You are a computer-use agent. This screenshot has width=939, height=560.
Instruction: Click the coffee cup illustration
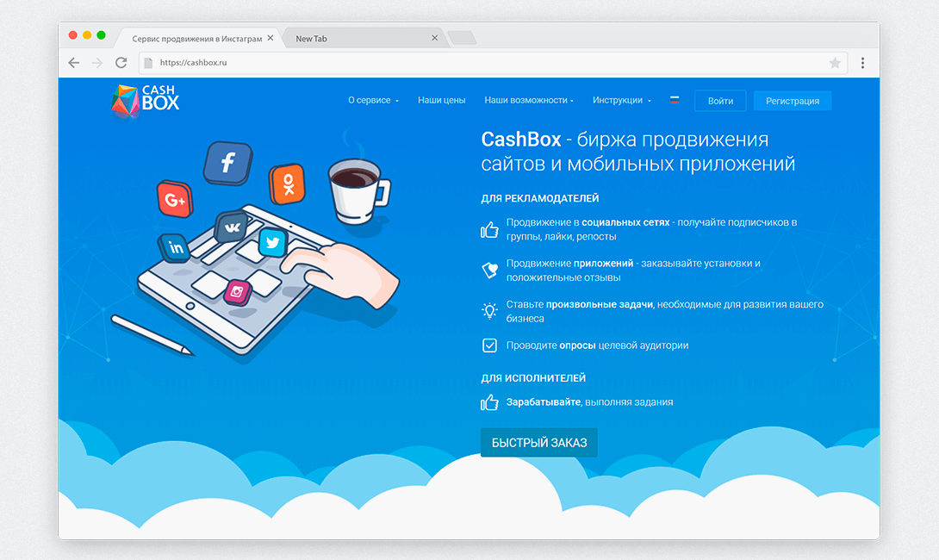tap(358, 190)
